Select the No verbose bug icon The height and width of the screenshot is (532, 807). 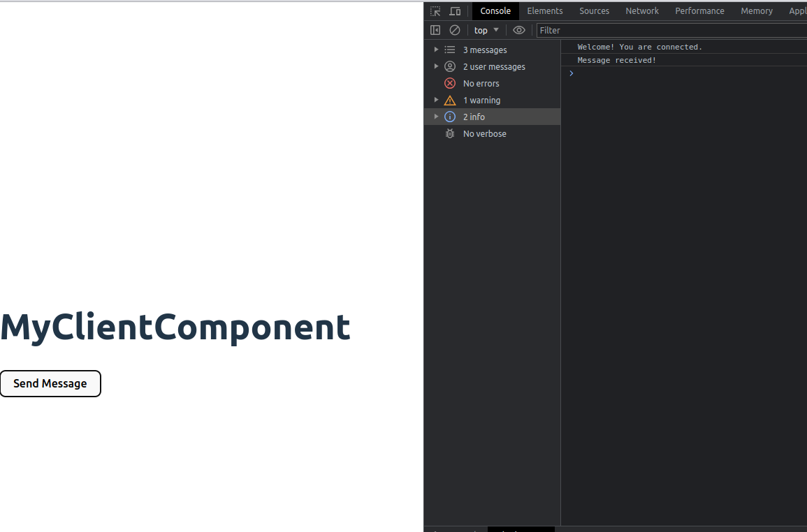coord(450,134)
